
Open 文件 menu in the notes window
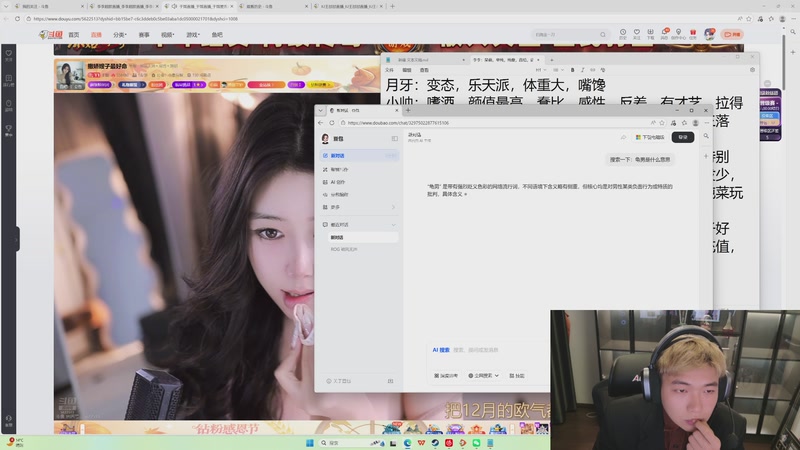pos(389,70)
